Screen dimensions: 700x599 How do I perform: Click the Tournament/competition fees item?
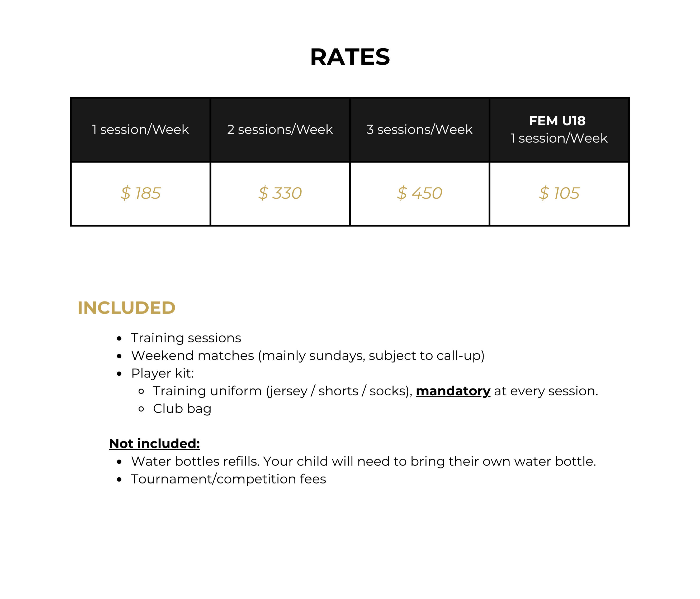(x=228, y=480)
